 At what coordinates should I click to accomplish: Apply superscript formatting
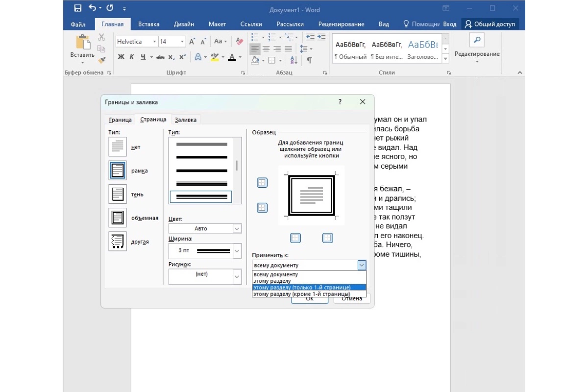pos(182,57)
